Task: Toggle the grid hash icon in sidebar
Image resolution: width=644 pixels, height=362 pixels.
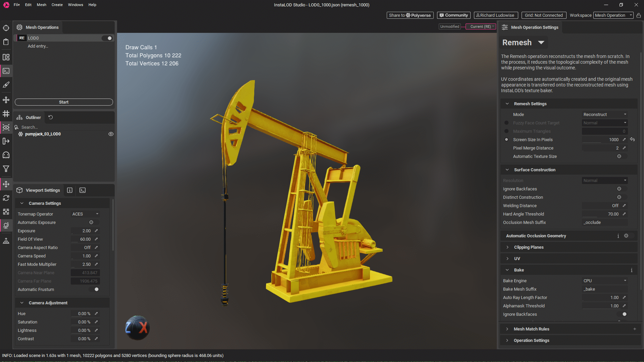Action: (x=6, y=114)
